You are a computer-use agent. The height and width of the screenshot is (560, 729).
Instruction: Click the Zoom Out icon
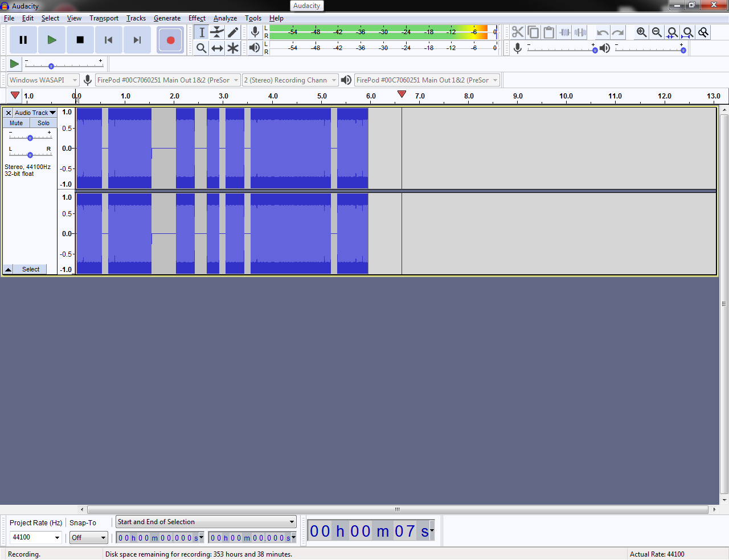pos(657,32)
